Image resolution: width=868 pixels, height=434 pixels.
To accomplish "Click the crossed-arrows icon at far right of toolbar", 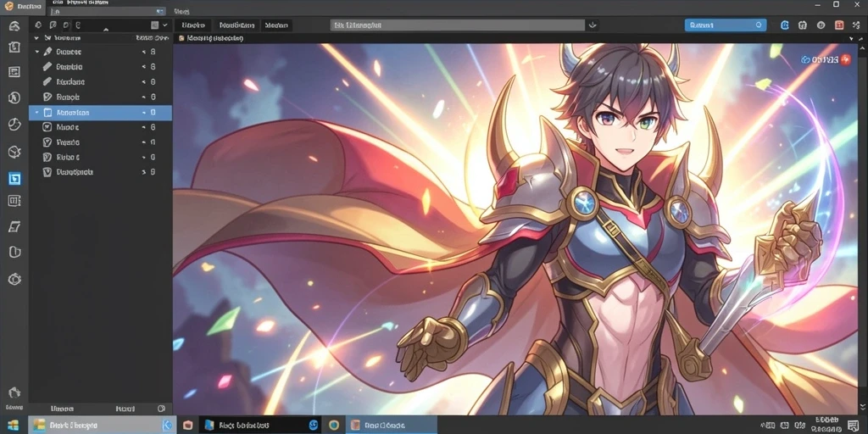I will pyautogui.click(x=857, y=25).
